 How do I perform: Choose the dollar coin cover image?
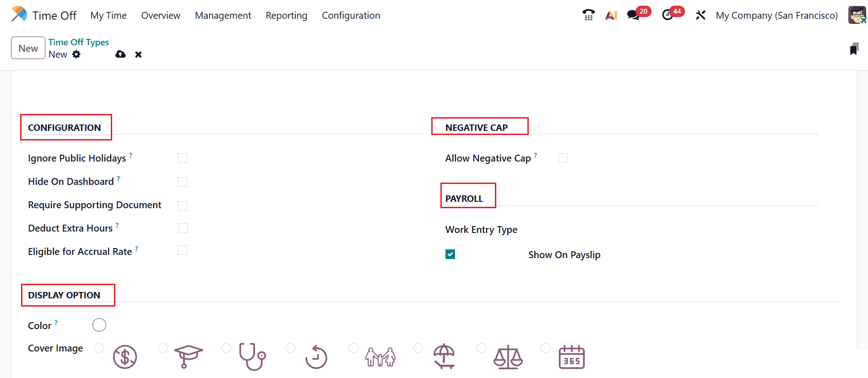pyautogui.click(x=125, y=357)
